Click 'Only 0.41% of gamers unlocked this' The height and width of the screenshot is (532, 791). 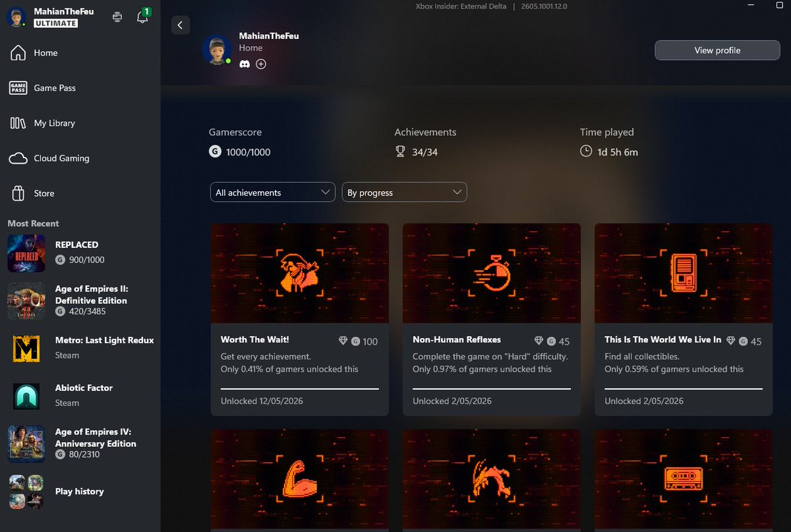coord(289,369)
